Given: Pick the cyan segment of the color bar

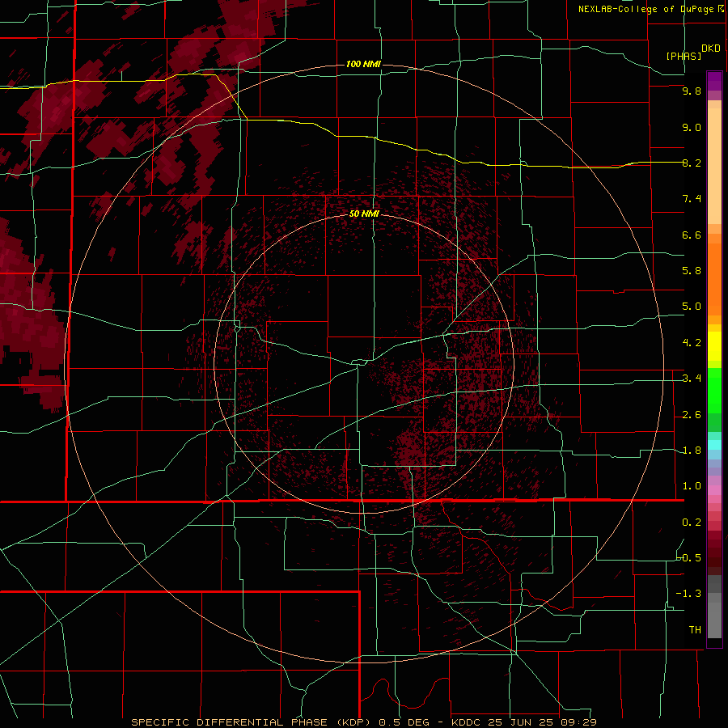Looking at the screenshot, I should [x=714, y=445].
